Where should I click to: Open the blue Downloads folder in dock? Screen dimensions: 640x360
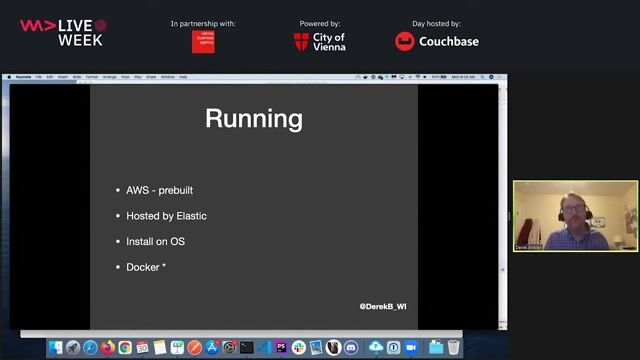436,347
